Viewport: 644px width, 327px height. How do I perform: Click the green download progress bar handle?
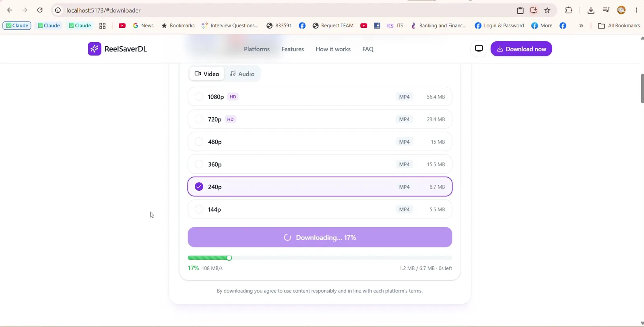pos(229,258)
